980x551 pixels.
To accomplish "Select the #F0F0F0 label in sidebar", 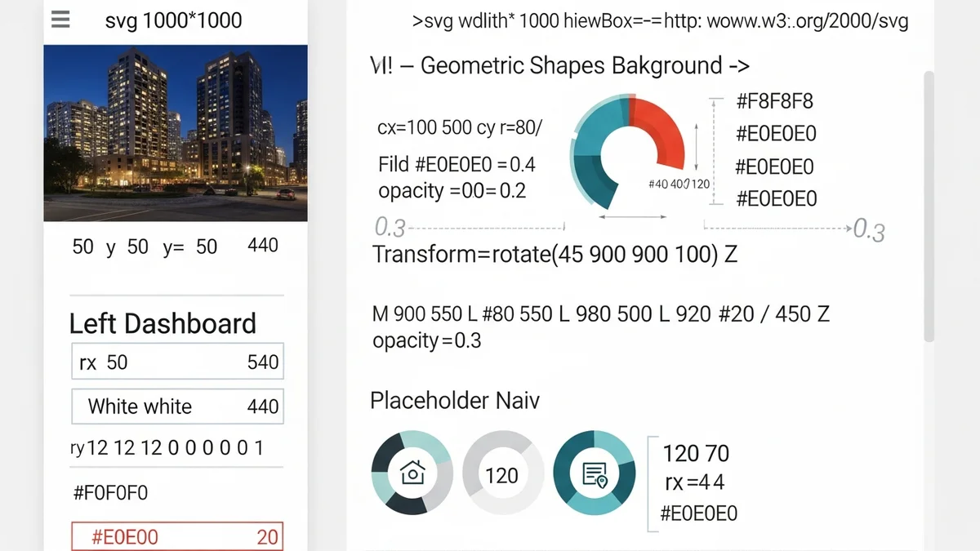I will tap(110, 493).
